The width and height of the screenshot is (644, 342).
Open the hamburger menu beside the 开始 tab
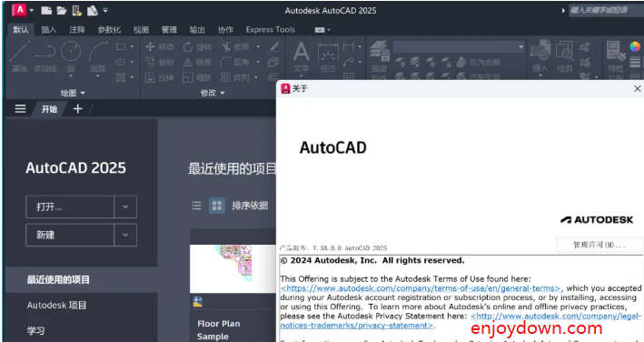pyautogui.click(x=20, y=109)
